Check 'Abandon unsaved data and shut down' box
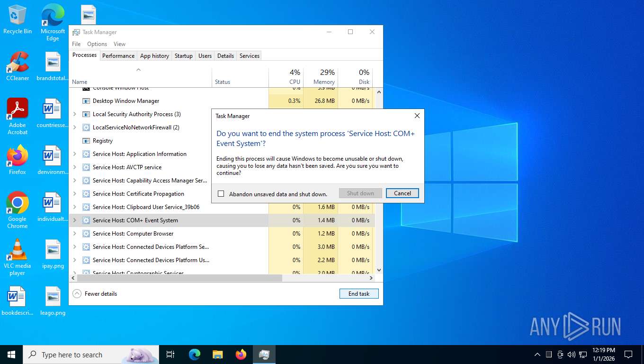Screen dimensions: 644x364 click(x=221, y=194)
